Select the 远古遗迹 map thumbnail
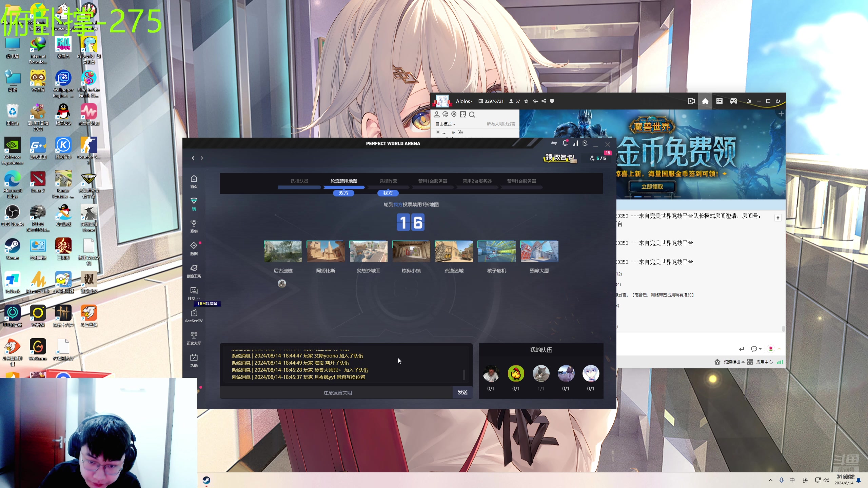 click(283, 251)
